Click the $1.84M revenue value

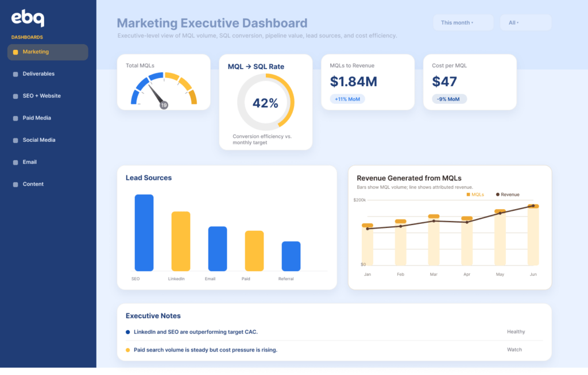tap(353, 82)
